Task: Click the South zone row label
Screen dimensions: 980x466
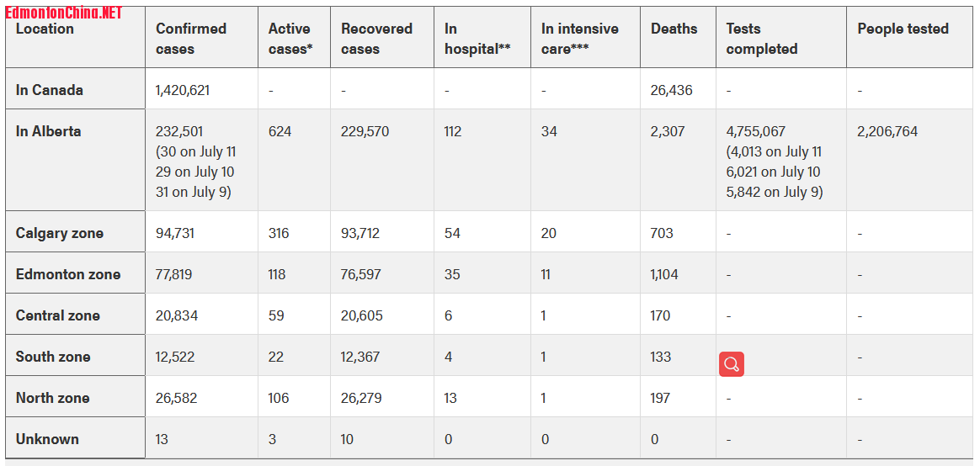Action: [53, 357]
